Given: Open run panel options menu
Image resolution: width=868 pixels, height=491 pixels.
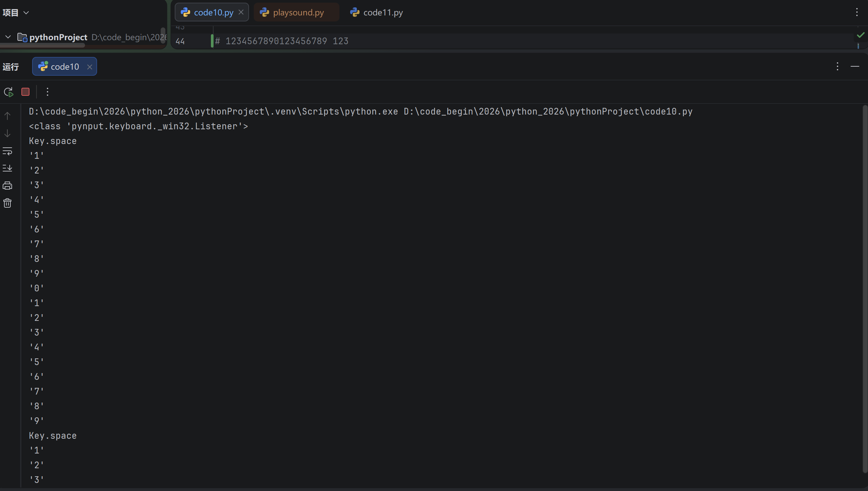Looking at the screenshot, I should point(837,66).
